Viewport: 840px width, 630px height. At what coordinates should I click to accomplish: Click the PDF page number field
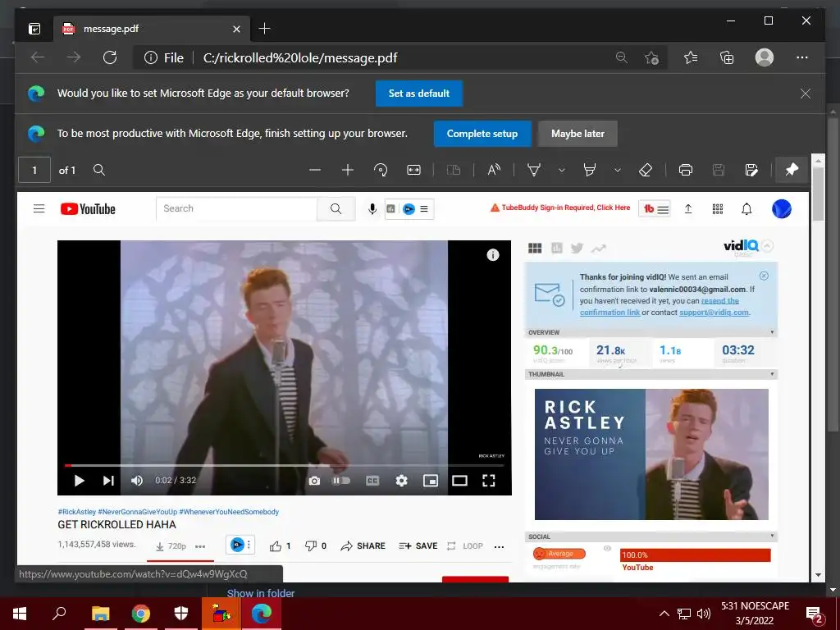[x=34, y=170]
